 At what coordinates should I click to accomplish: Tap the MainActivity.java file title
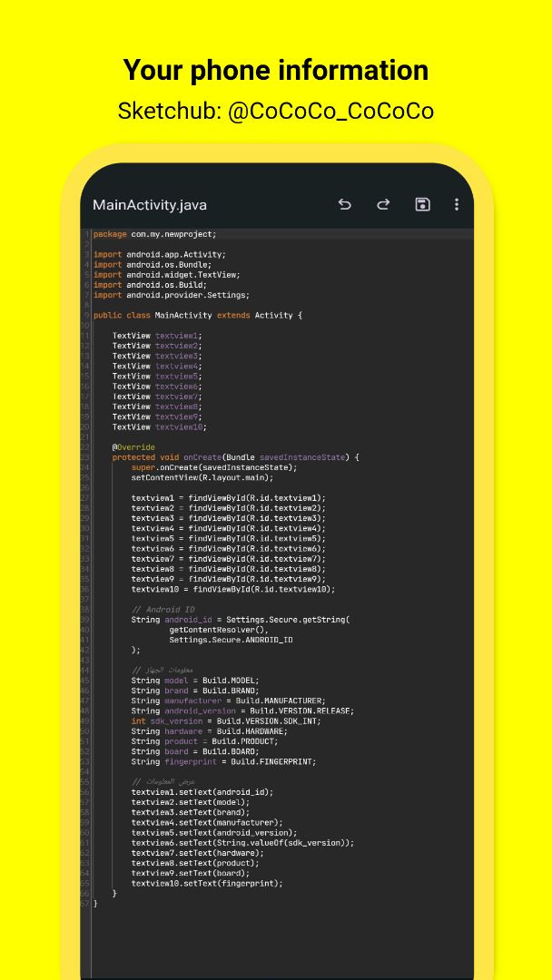[x=150, y=205]
